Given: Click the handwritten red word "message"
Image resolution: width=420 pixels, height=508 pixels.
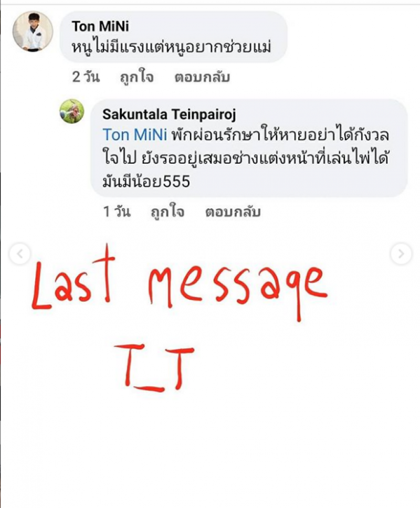Looking at the screenshot, I should (238, 289).
